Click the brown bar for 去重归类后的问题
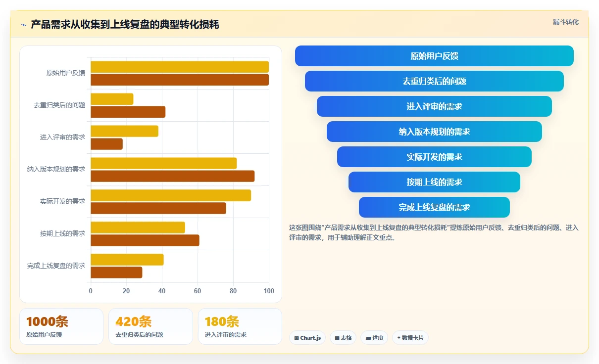The height and width of the screenshot is (364, 599). coord(128,112)
